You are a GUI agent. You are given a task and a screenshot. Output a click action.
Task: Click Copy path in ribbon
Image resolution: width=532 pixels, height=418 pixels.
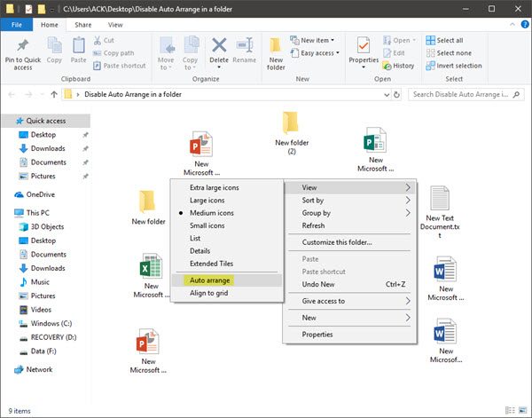113,53
